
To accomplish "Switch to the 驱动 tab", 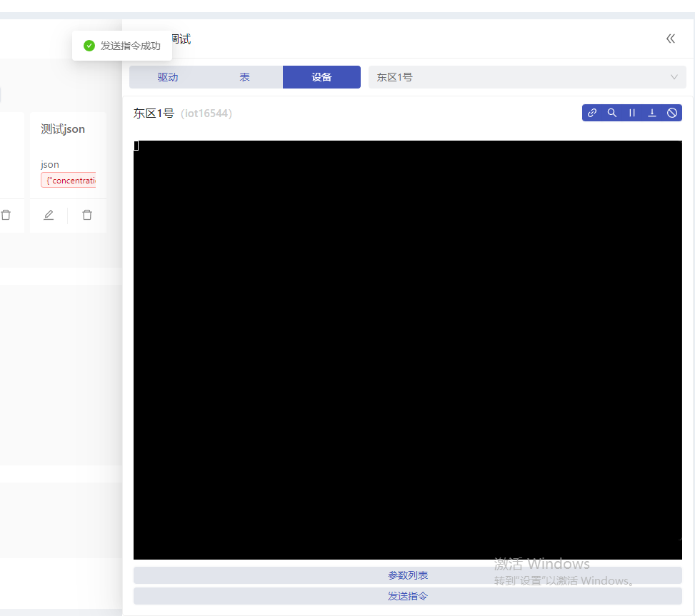I will [x=168, y=77].
